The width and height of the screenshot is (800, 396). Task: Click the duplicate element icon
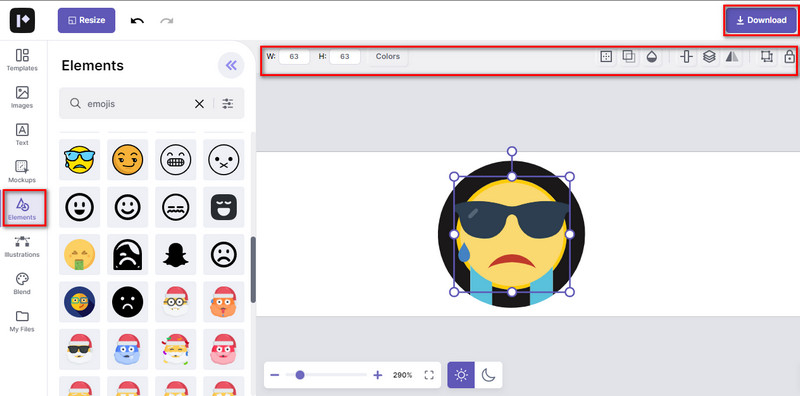point(629,57)
